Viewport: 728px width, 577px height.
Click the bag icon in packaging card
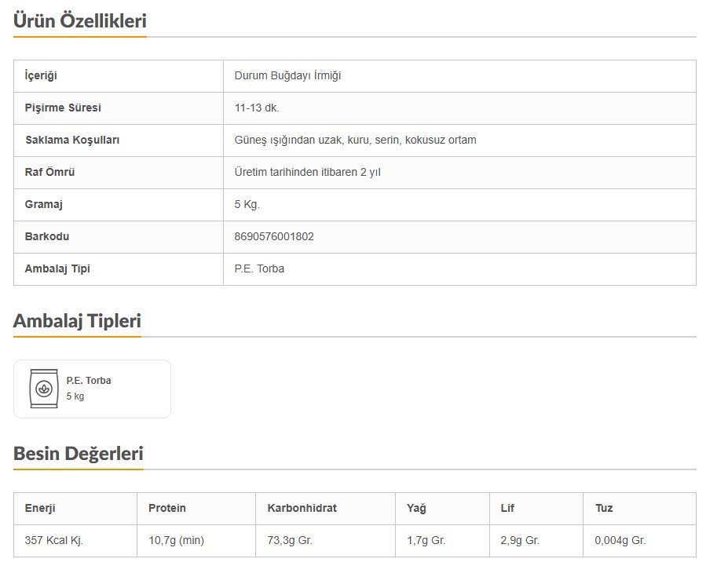[43, 388]
